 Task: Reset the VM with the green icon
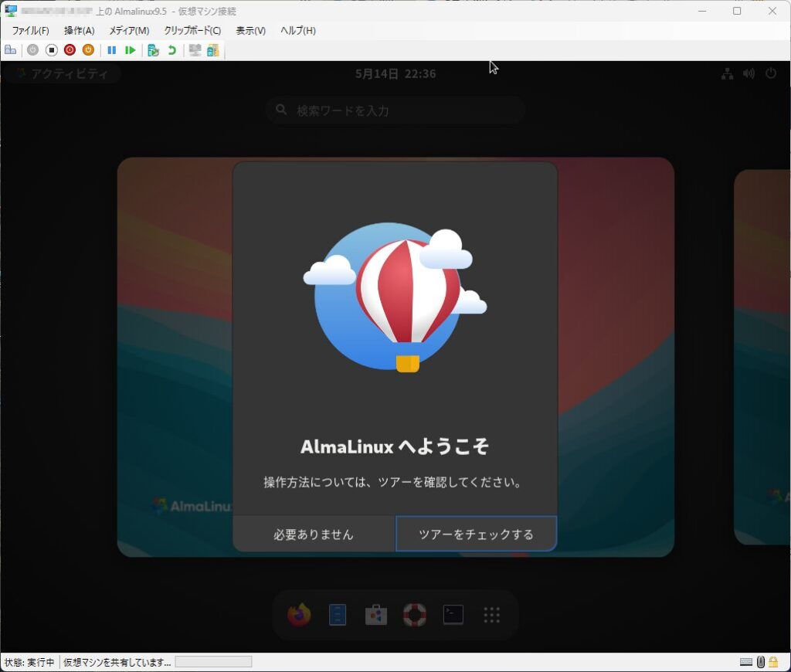coord(130,50)
